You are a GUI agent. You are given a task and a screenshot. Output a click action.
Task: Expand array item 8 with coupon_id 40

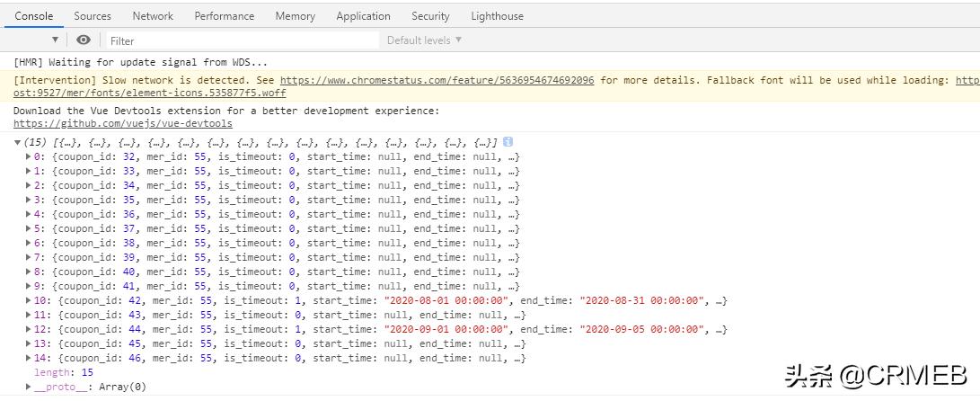point(28,272)
